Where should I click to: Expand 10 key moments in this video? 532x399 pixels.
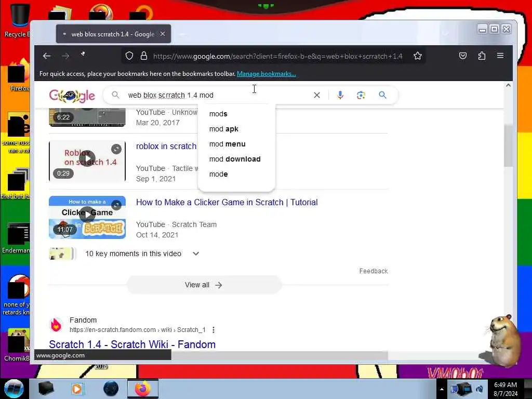[x=196, y=254]
